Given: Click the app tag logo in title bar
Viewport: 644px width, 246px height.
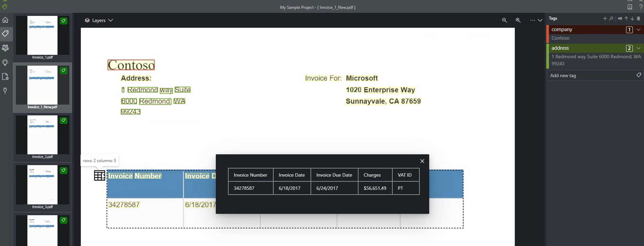Looking at the screenshot, I should [4, 7].
